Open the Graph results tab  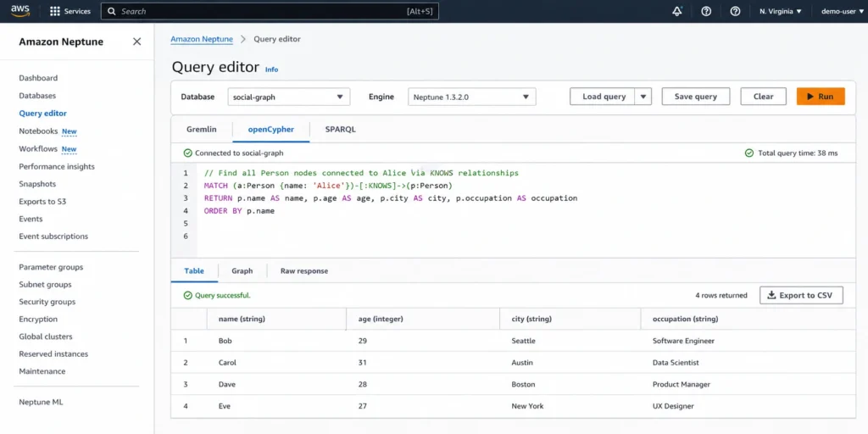point(242,270)
